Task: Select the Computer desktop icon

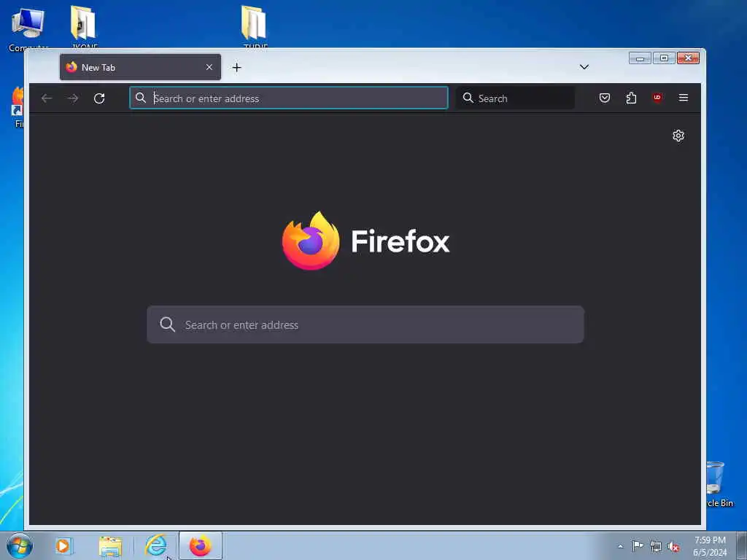Action: (28, 28)
